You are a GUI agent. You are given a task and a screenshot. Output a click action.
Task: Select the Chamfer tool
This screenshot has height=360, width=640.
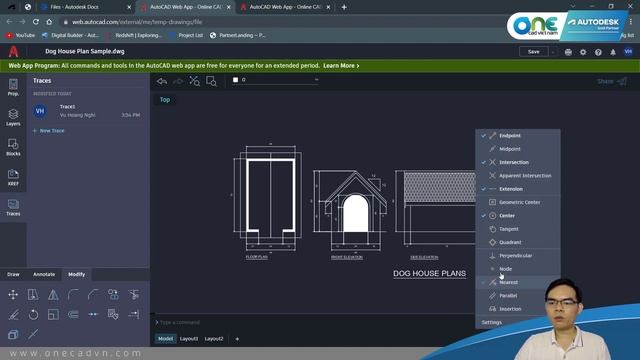[93, 294]
